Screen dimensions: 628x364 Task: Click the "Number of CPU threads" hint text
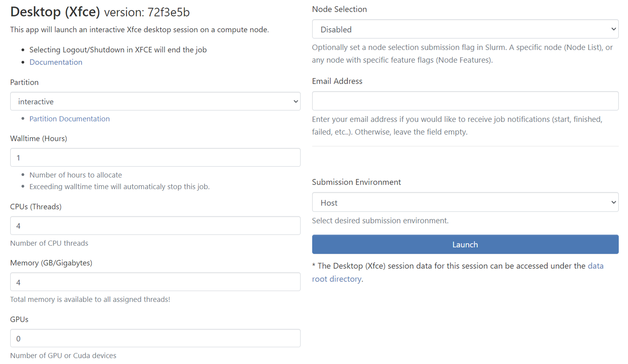pos(49,243)
